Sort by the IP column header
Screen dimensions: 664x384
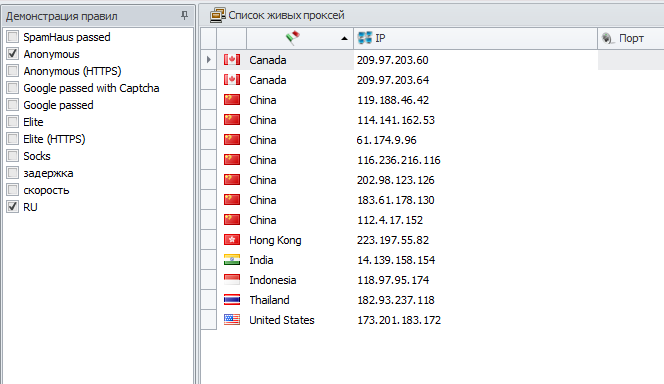coord(476,39)
